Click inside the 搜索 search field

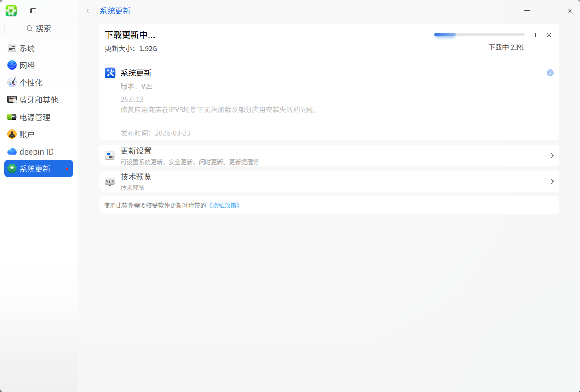[38, 28]
